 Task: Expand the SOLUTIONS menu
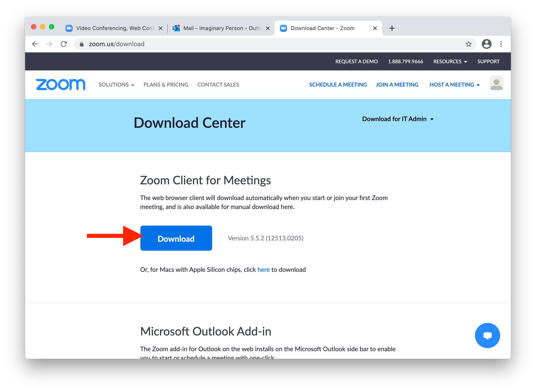coord(116,85)
